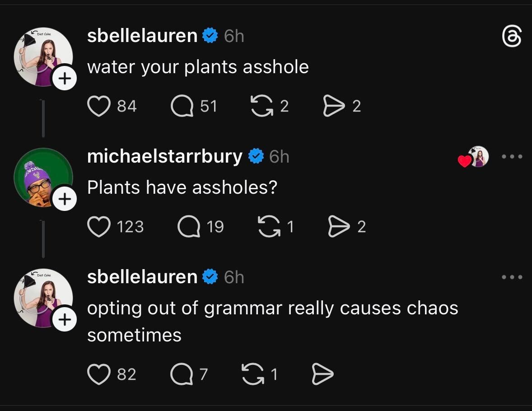532x411 pixels.
Task: Open more options for the "opting out of grammar" reply
Action: [512, 277]
